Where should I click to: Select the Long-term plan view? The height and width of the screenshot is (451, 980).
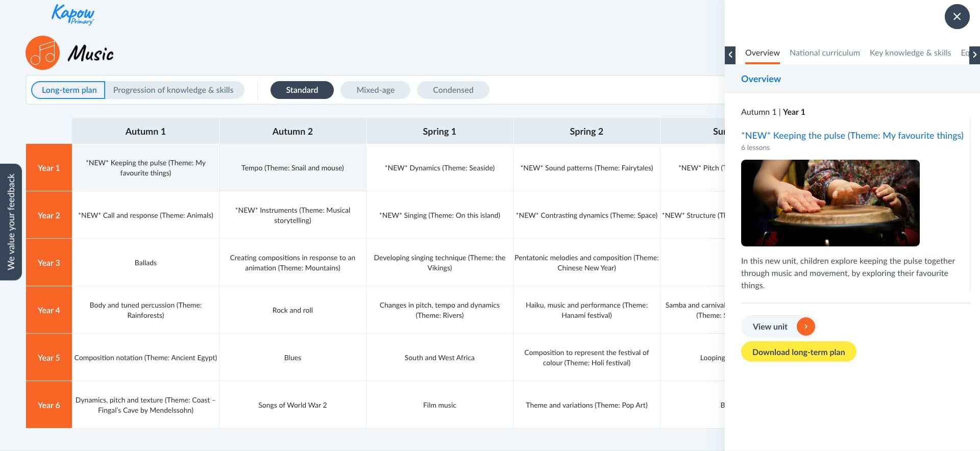[x=68, y=90]
